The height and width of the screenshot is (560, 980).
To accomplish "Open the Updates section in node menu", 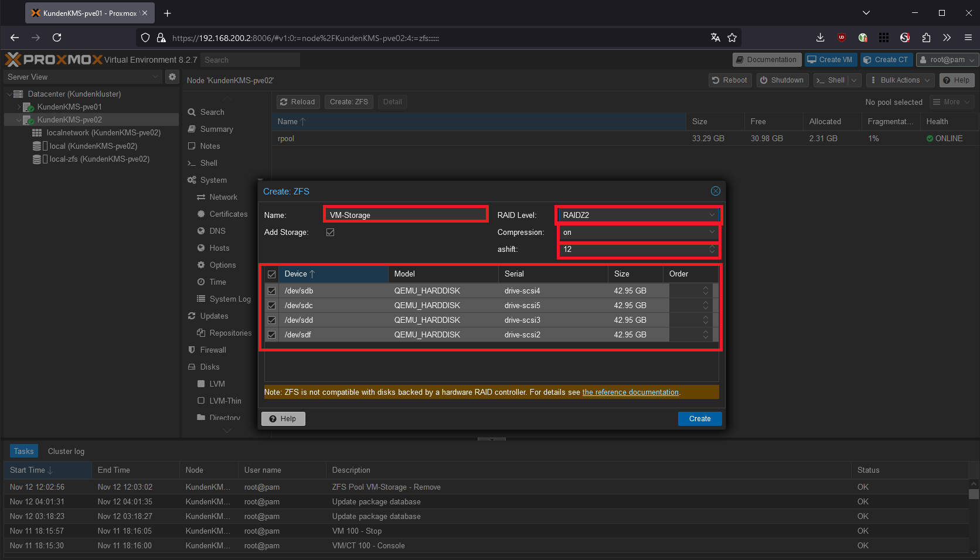I will pos(214,316).
